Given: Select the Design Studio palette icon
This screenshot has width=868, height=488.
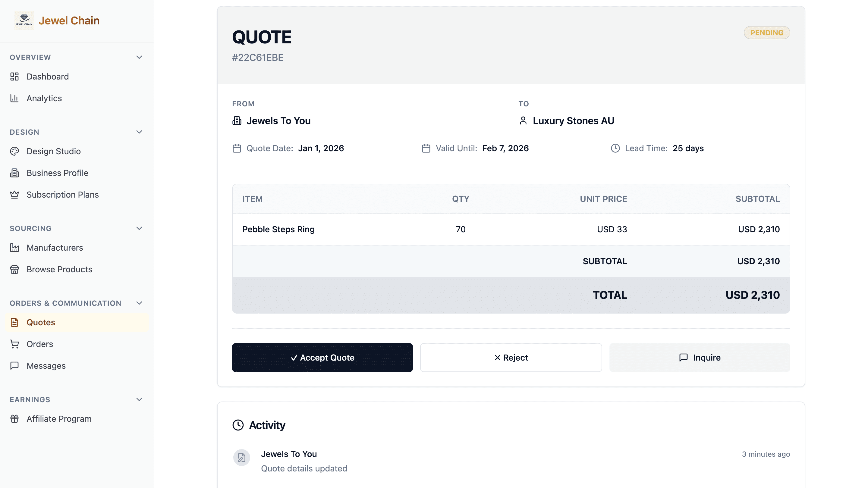Looking at the screenshot, I should [x=14, y=151].
